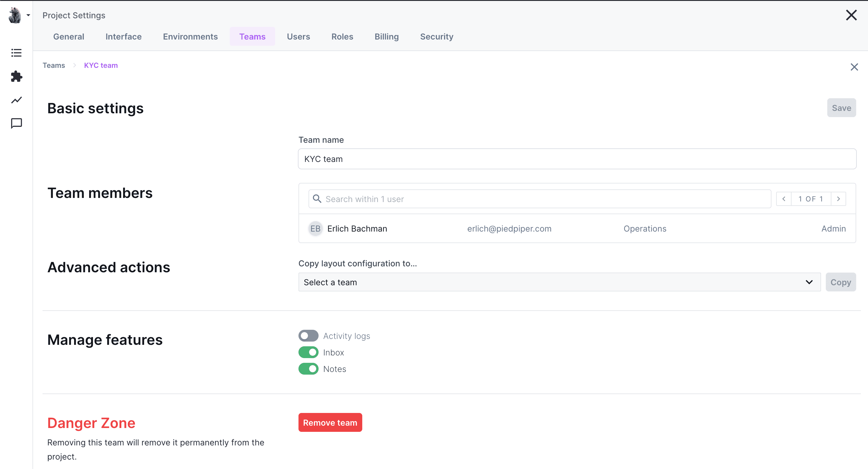Switch to the Environments tab
The height and width of the screenshot is (469, 868).
(x=190, y=36)
